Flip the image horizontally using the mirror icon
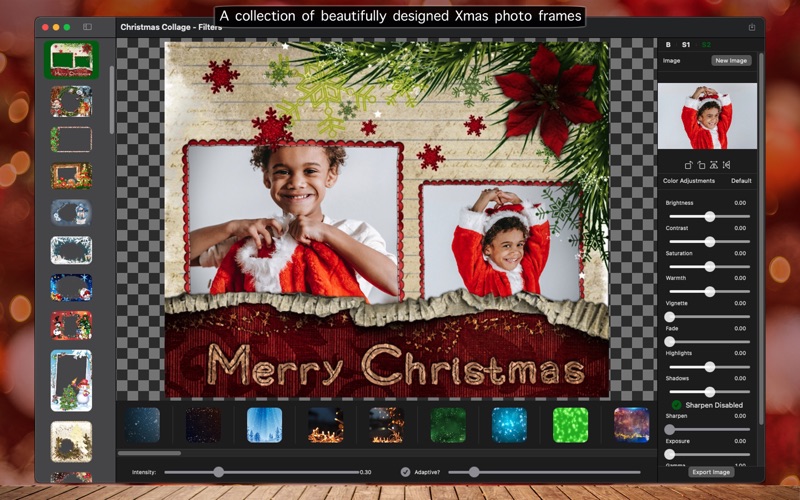Screen dimensions: 800x500 [726, 164]
